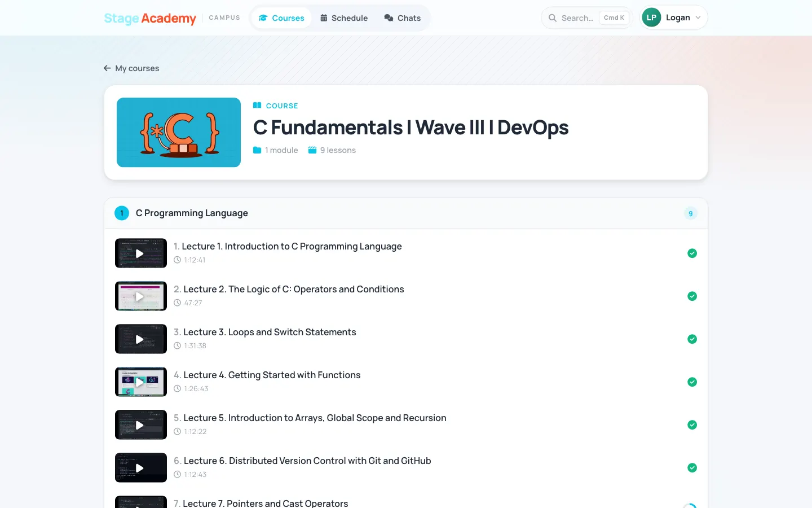Viewport: 812px width, 508px height.
Task: Click the completed checkmark for Lecture 3
Action: (x=692, y=339)
